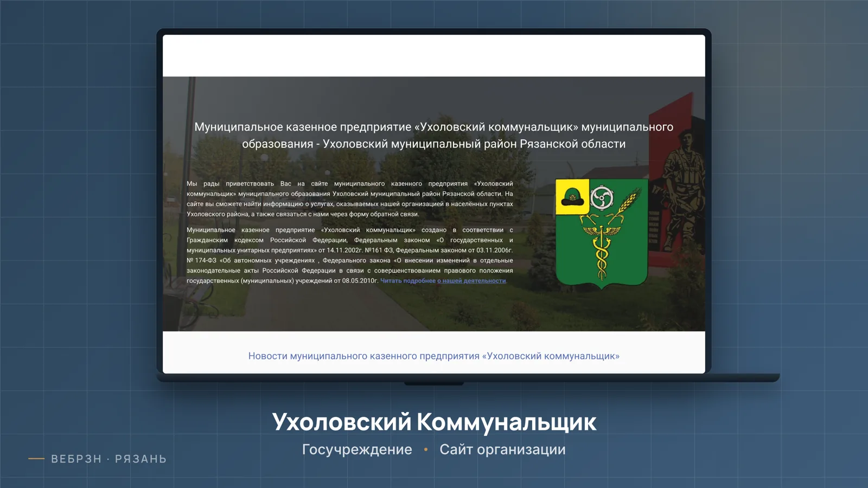Click the "Сайт организации" label
This screenshot has height=488, width=868.
pos(502,450)
